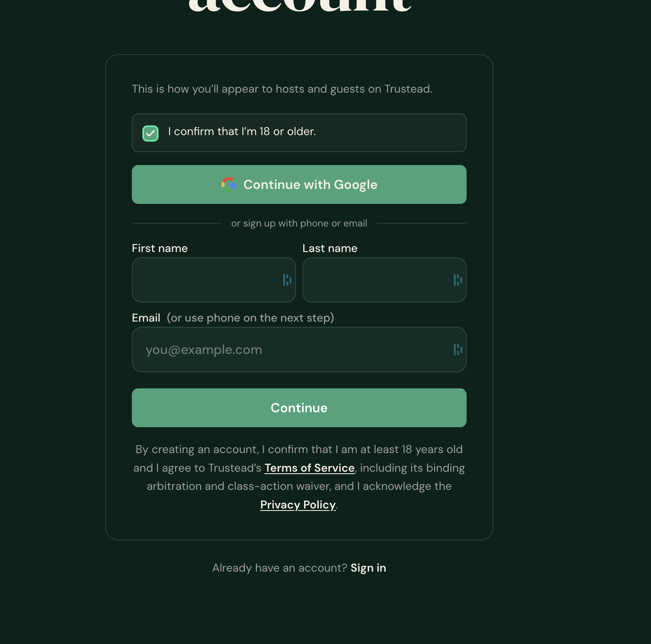This screenshot has width=651, height=644.
Task: Click the "I confirm that I'm 18 or older" label
Action: (x=242, y=131)
